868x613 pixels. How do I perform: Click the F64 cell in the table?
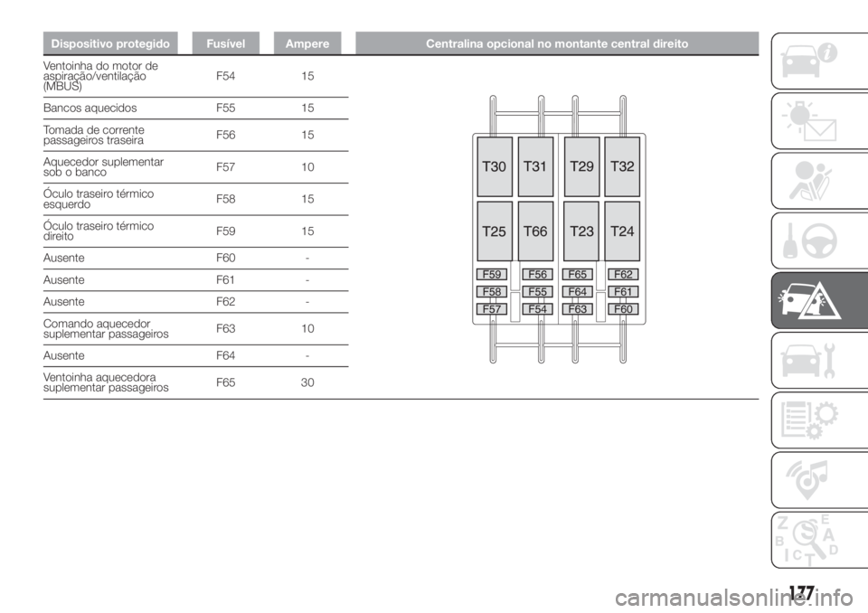pos(226,355)
